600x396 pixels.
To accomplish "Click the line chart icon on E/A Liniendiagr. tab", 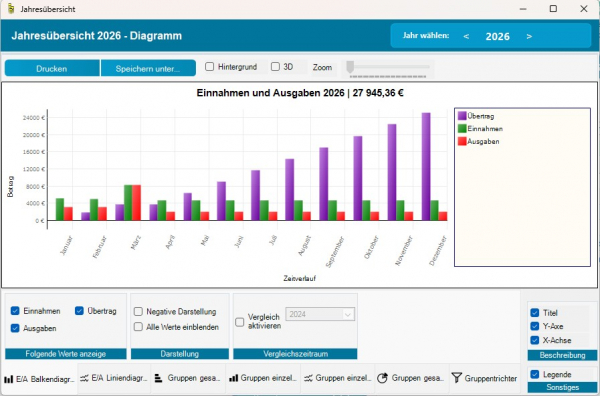I will coord(84,378).
